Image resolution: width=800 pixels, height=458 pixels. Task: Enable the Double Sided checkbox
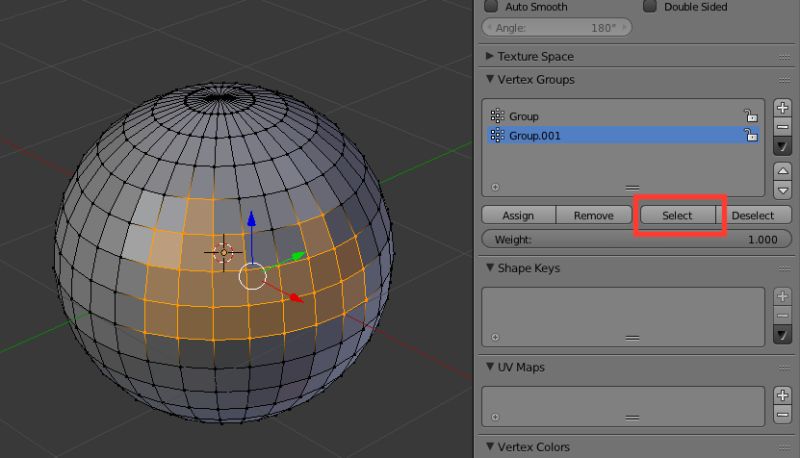point(649,6)
